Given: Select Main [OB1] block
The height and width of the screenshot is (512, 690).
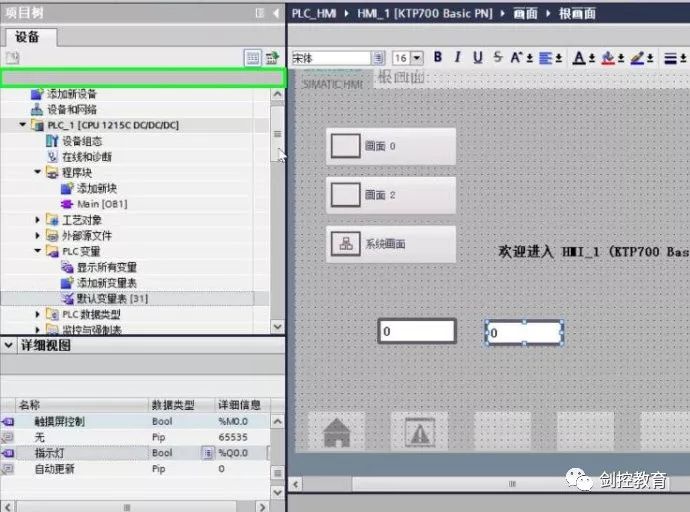Looking at the screenshot, I should pos(102,204).
